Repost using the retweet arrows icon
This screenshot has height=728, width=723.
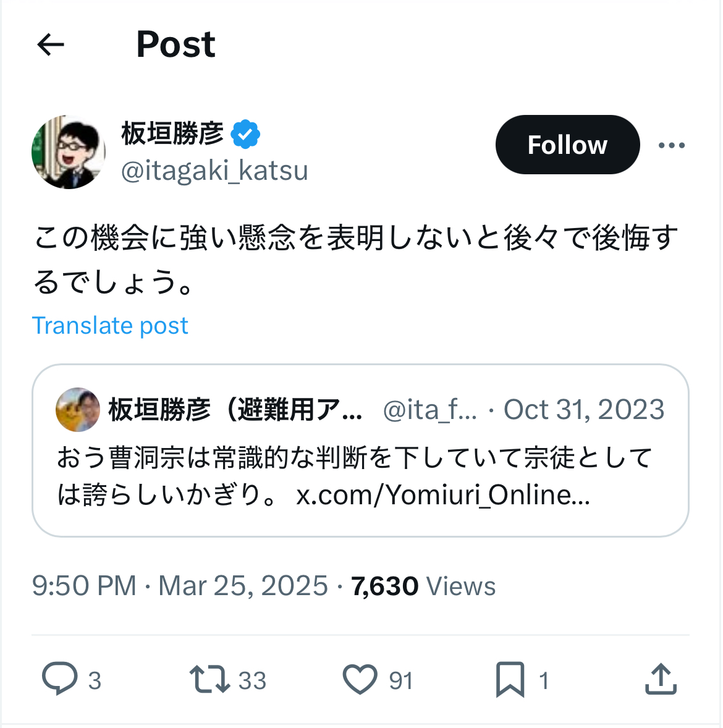click(x=209, y=679)
